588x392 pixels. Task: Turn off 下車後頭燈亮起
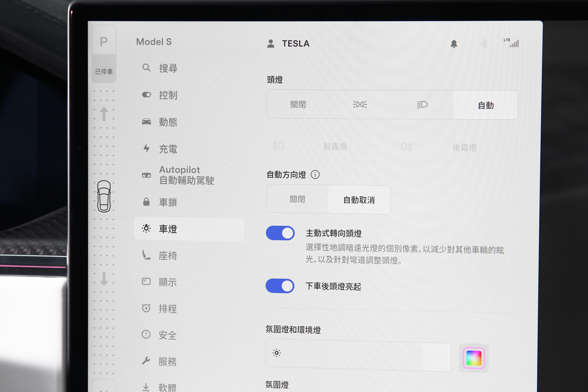coord(280,286)
